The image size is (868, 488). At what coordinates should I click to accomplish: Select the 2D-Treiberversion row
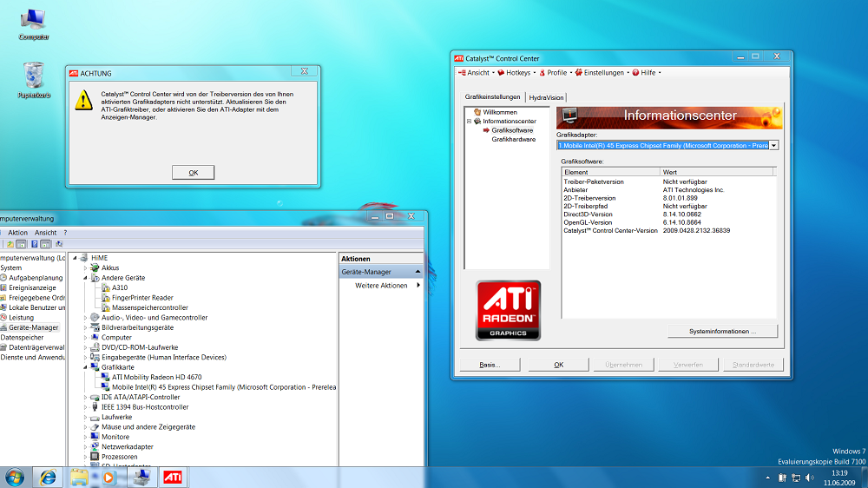pyautogui.click(x=667, y=198)
